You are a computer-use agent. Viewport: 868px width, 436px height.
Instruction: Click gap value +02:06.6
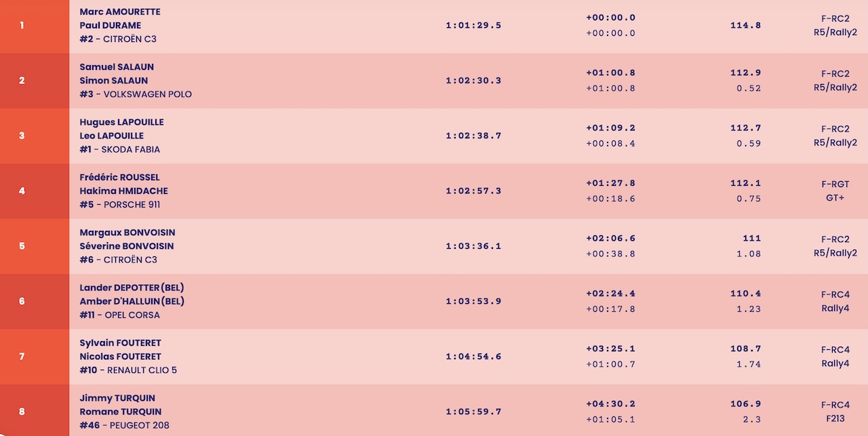[x=610, y=239]
